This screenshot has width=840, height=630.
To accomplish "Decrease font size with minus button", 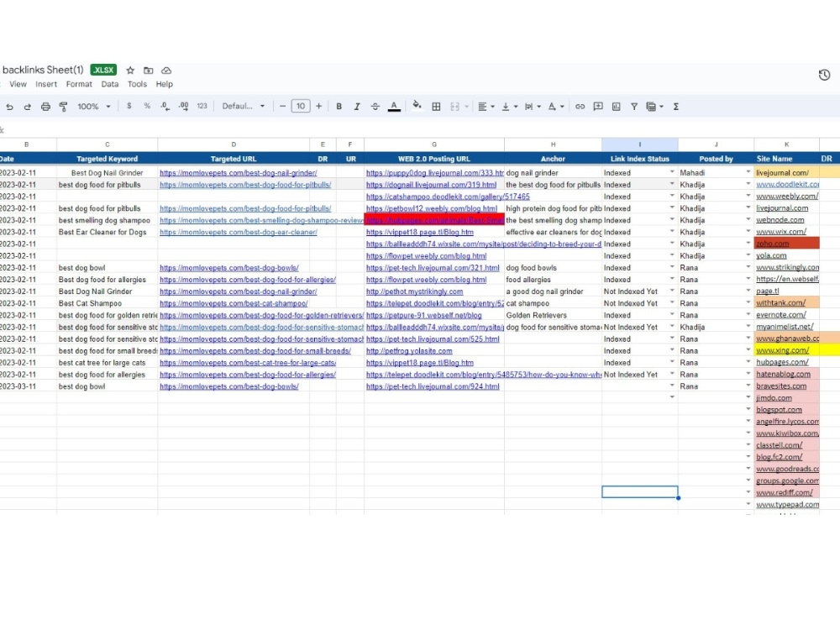I will [x=282, y=106].
